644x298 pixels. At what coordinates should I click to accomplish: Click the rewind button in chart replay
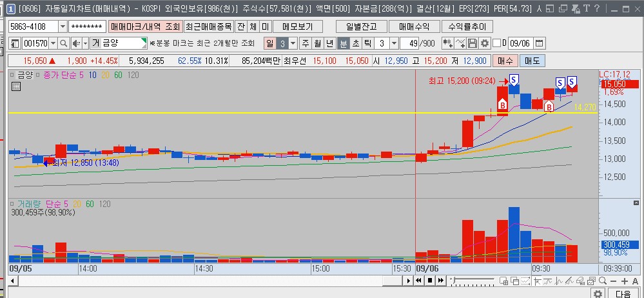(418, 281)
